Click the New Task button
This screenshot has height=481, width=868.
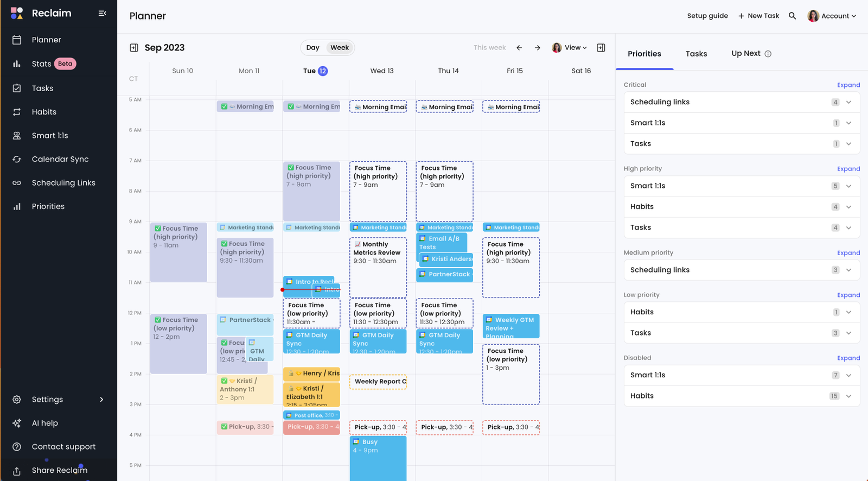(758, 16)
